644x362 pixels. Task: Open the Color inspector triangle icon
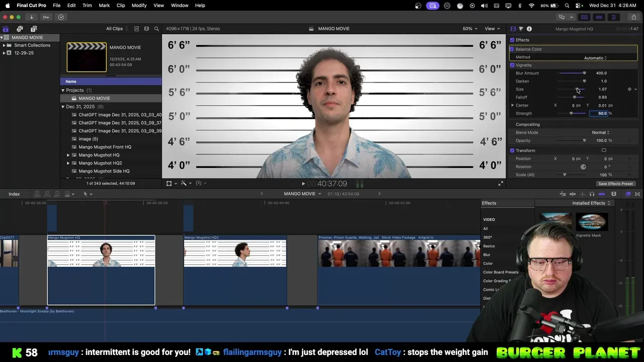[521, 29]
